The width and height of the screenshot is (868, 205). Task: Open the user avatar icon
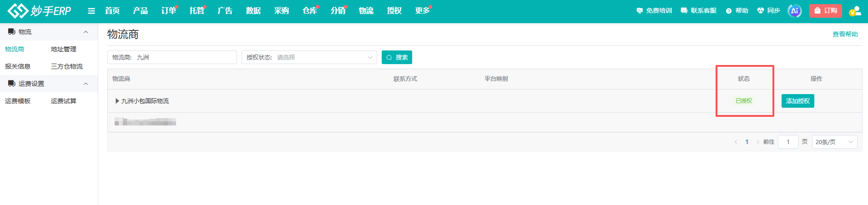855,11
